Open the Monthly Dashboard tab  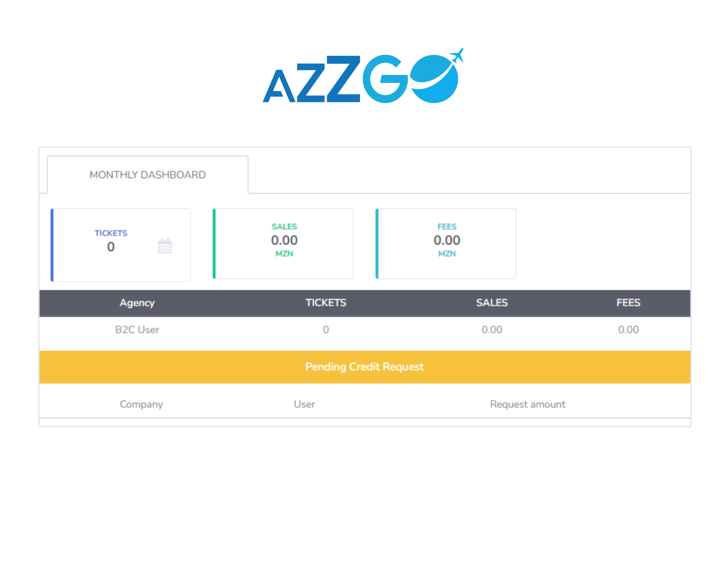(148, 175)
